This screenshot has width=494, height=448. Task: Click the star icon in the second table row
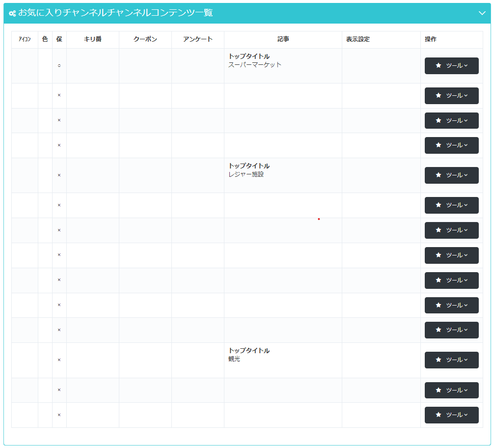tap(439, 96)
